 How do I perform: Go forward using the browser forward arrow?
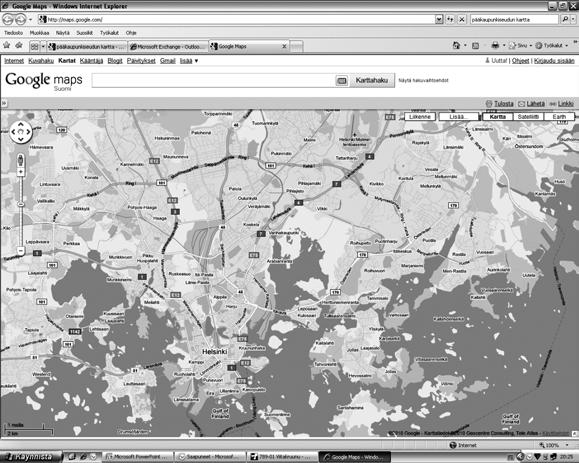(20, 19)
